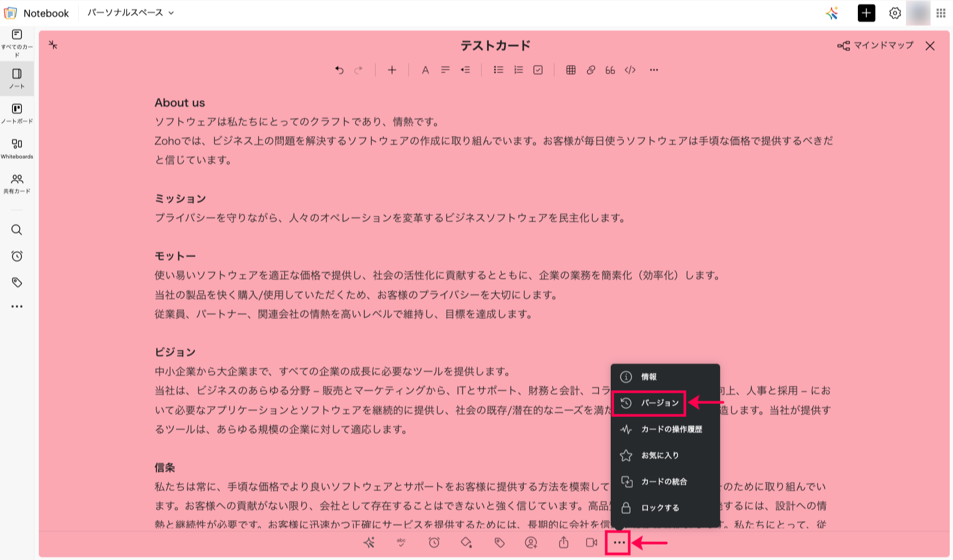Choose カードの操作履歴 in the menu
The image size is (953, 560).
(x=671, y=429)
